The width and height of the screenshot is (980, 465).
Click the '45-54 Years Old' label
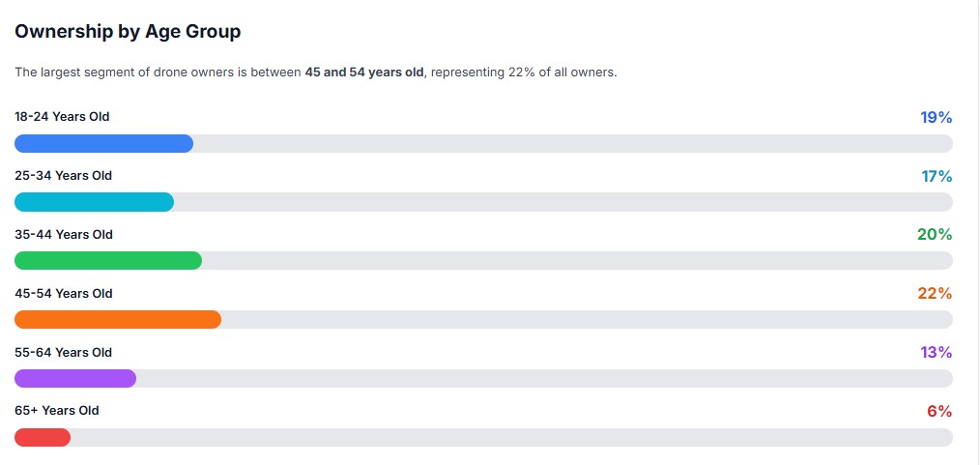pyautogui.click(x=64, y=294)
